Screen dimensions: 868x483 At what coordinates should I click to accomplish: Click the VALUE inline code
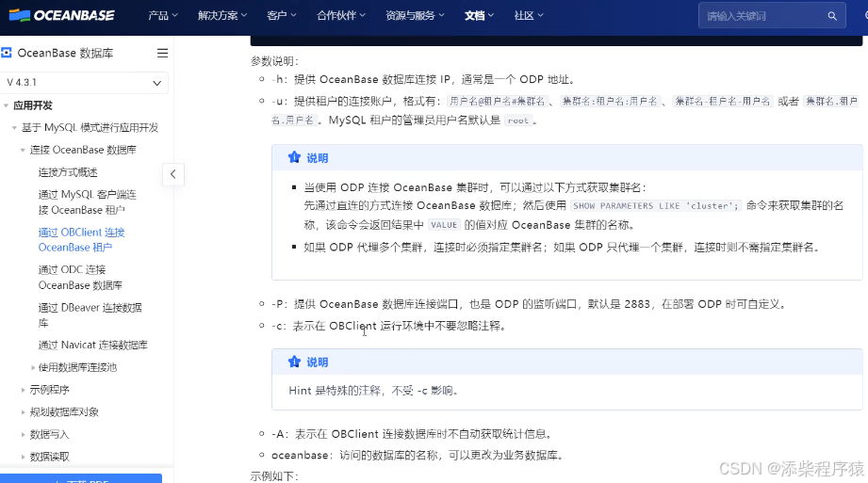coord(444,225)
